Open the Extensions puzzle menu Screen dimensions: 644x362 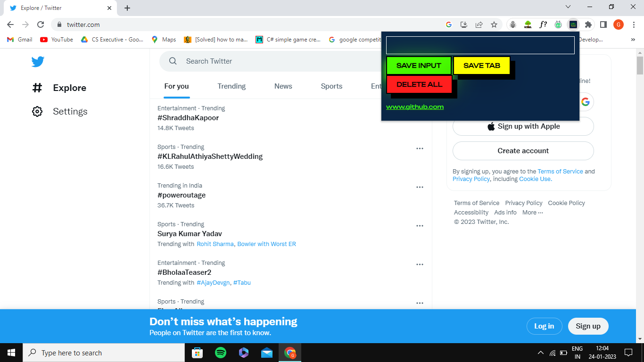(x=588, y=25)
